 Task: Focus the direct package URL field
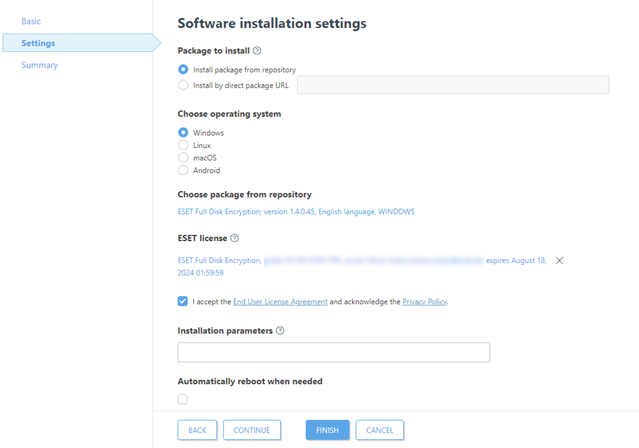click(453, 85)
